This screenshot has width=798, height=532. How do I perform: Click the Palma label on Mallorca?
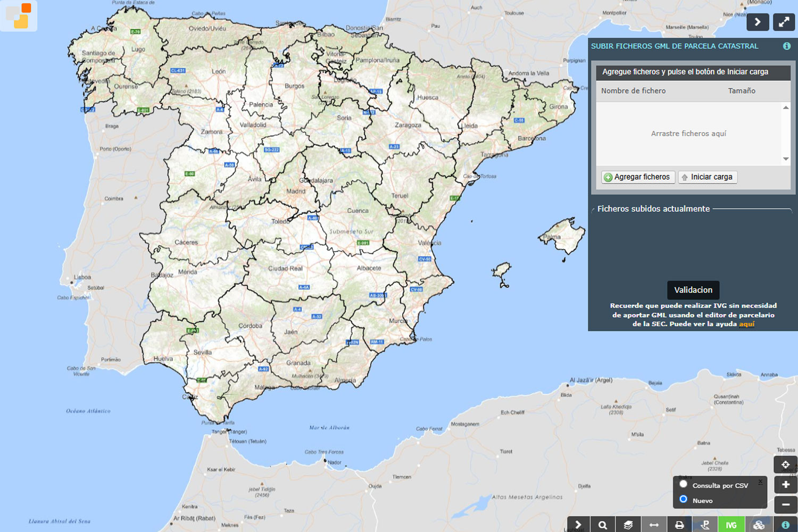tap(552, 237)
